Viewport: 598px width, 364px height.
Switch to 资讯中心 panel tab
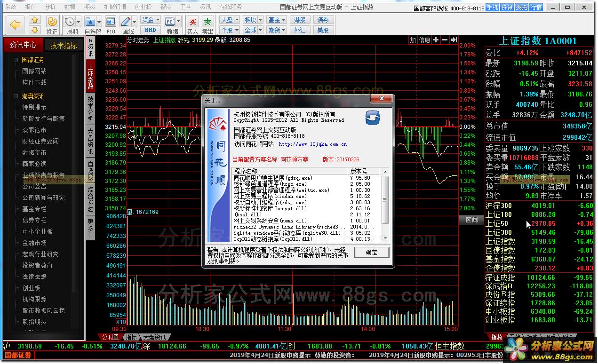click(x=23, y=45)
